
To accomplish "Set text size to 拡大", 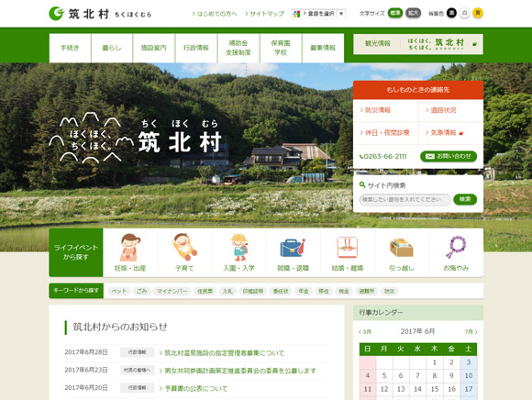I will pyautogui.click(x=413, y=13).
